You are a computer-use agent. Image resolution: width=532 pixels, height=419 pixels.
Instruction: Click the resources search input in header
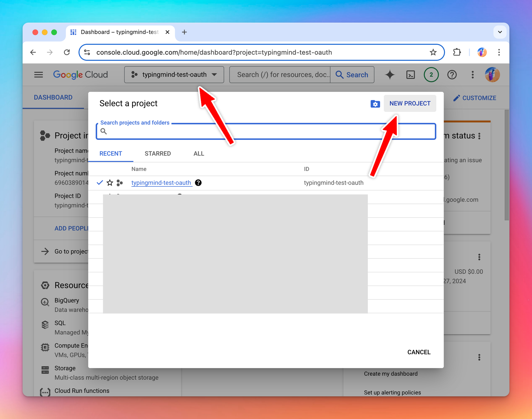280,75
